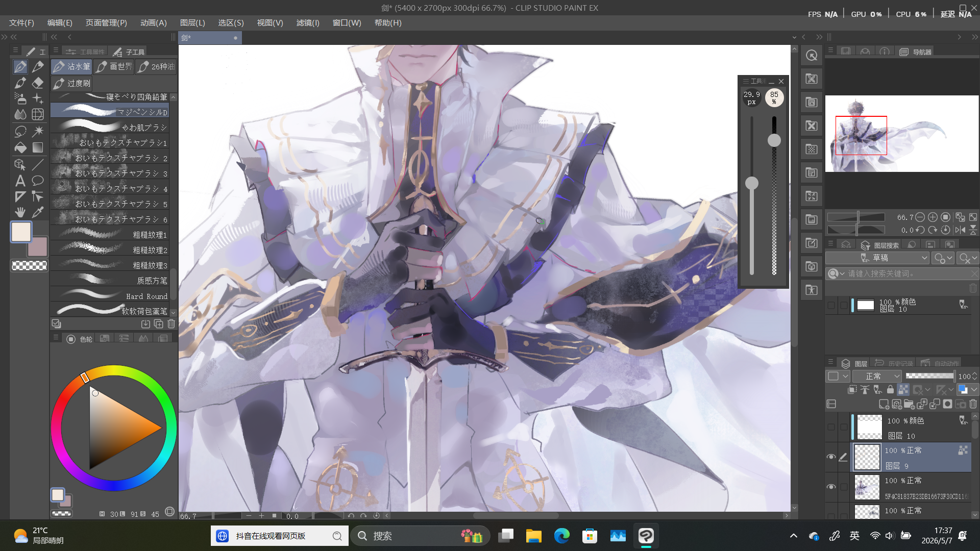Toggle Set as Draft Layer
980x551 pixels.
(878, 390)
